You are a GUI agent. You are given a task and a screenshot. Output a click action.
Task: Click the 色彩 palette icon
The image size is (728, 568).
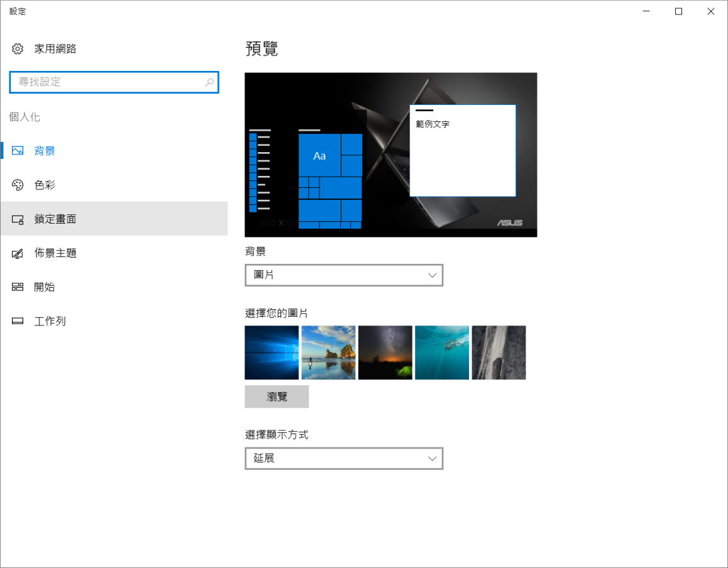click(x=18, y=185)
